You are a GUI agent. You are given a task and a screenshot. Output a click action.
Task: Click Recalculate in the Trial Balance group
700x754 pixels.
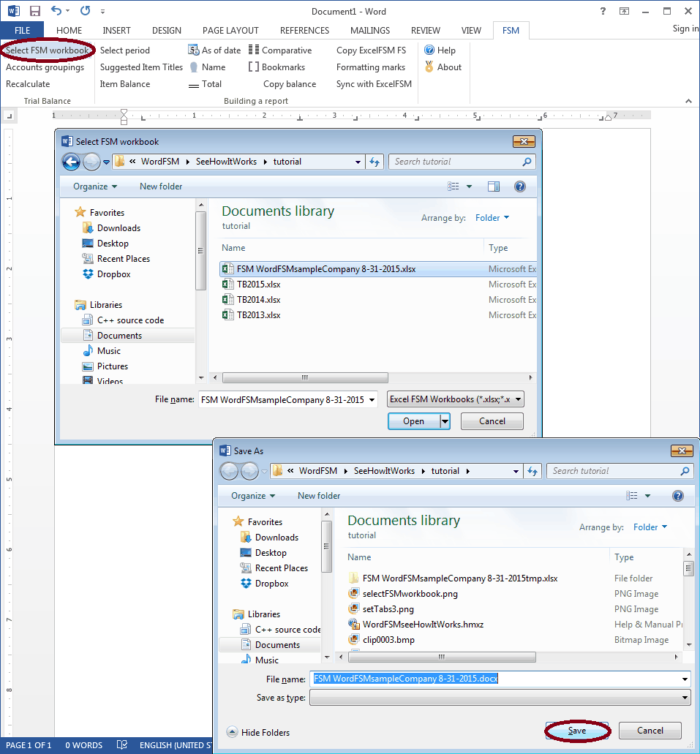[28, 83]
